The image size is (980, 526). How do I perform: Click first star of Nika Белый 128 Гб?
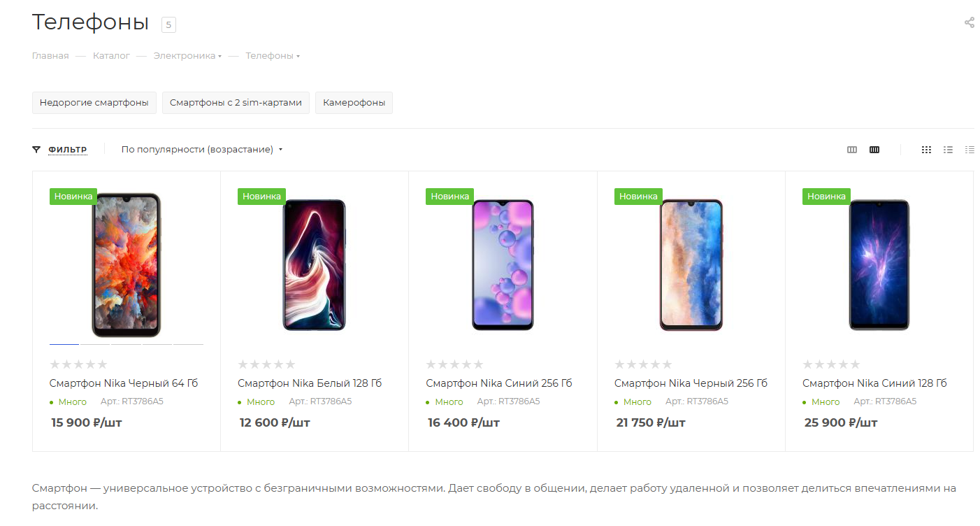pos(243,364)
